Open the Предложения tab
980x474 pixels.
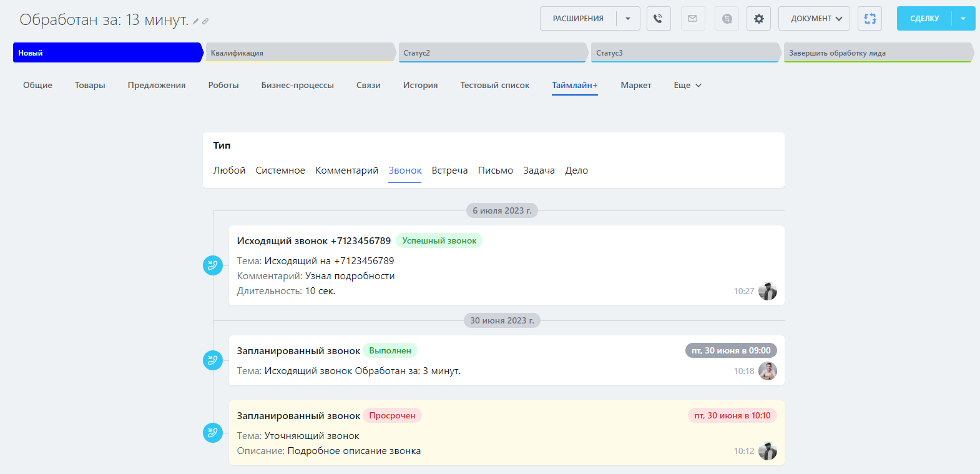tap(157, 86)
